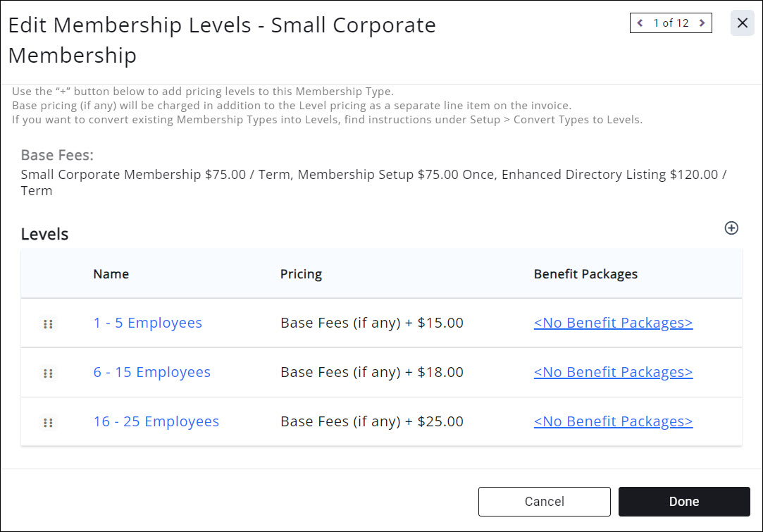Image resolution: width=763 pixels, height=532 pixels.
Task: Go to the previous membership type
Action: coord(640,23)
